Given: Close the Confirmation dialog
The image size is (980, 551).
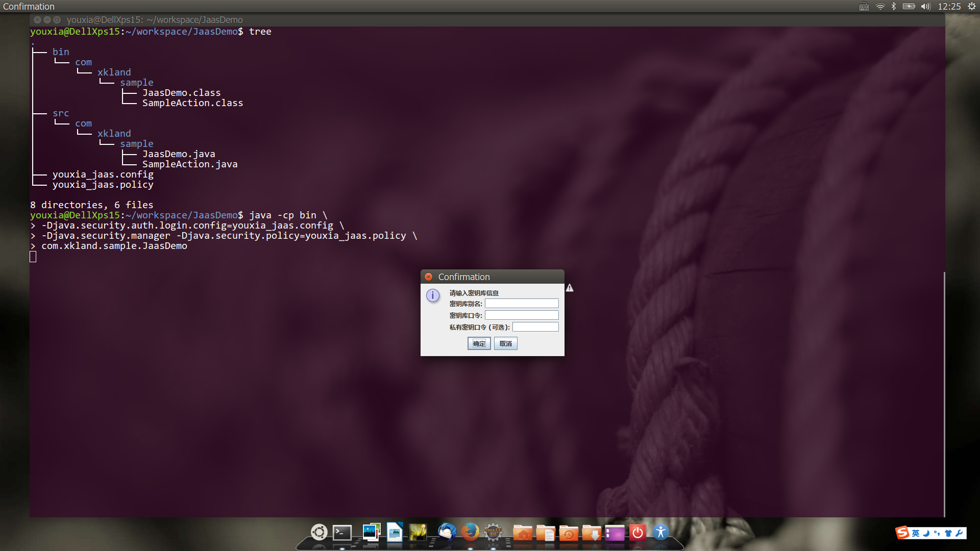Looking at the screenshot, I should point(429,277).
